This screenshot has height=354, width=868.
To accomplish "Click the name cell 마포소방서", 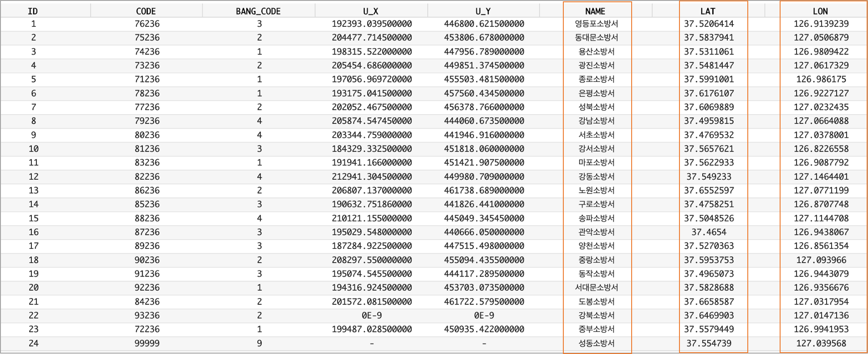I will 597,162.
